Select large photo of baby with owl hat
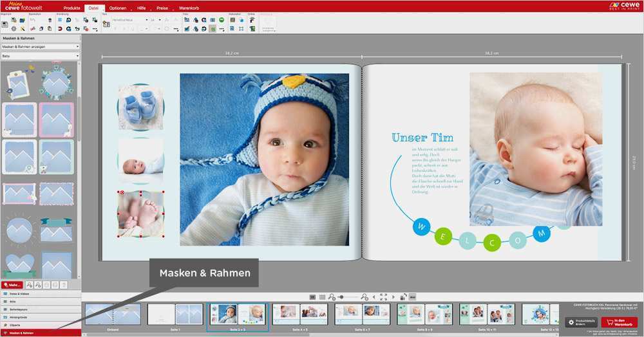 [x=265, y=159]
